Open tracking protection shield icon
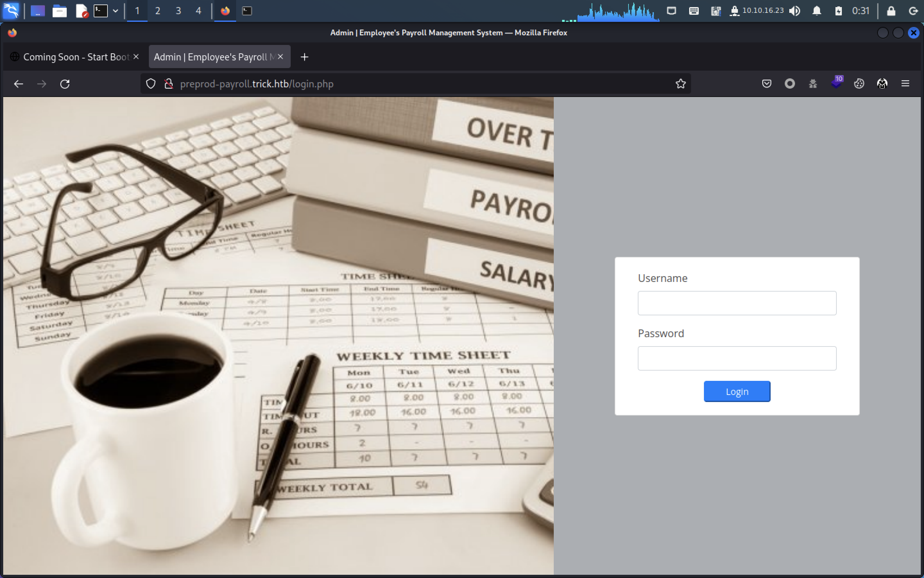 coord(151,84)
